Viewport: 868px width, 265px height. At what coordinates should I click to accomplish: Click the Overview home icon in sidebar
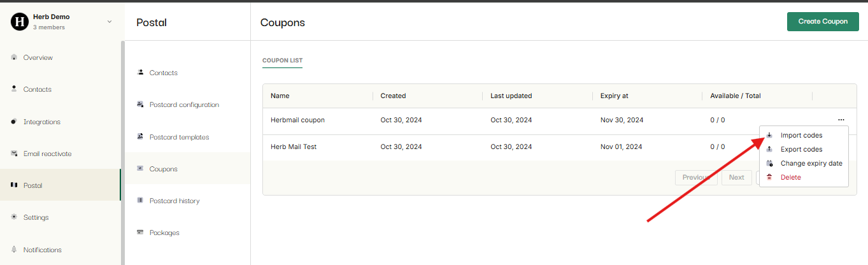14,57
